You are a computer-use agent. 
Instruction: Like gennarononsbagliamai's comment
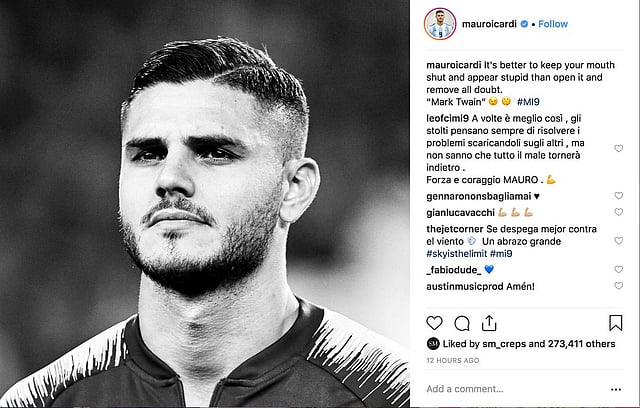tap(619, 196)
